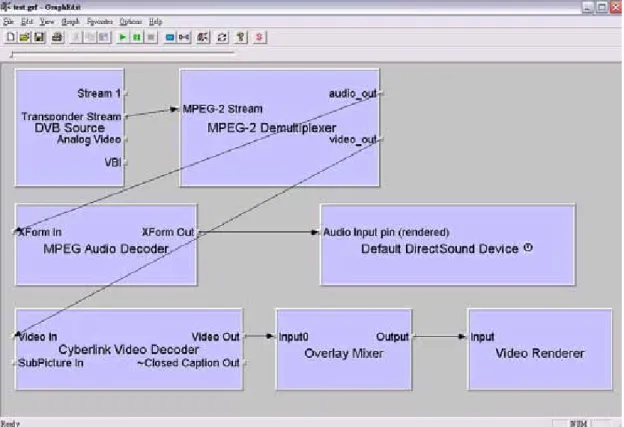The height and width of the screenshot is (427, 624).
Task: Open the Help menu
Action: point(156,21)
